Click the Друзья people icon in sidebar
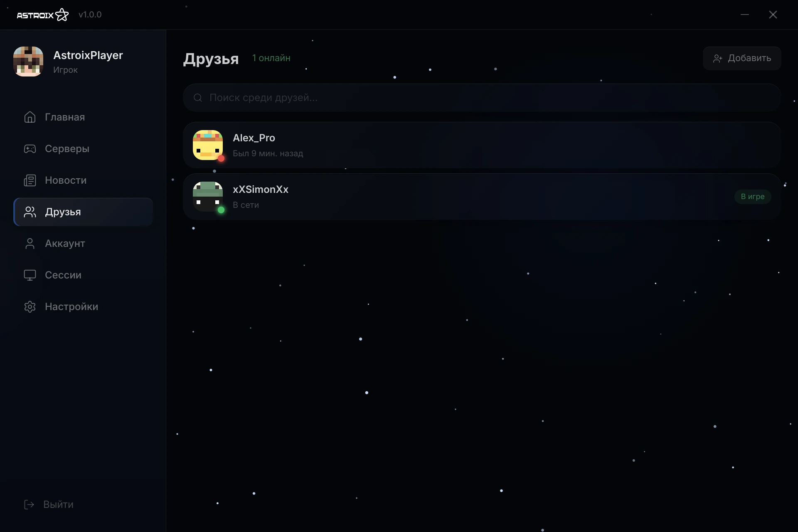 pyautogui.click(x=30, y=212)
